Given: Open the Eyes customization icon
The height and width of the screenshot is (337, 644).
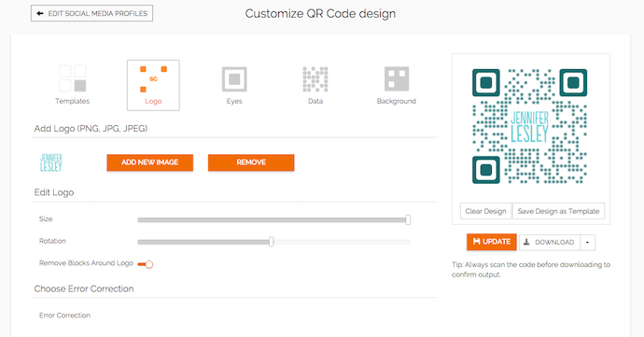Looking at the screenshot, I should 234,79.
